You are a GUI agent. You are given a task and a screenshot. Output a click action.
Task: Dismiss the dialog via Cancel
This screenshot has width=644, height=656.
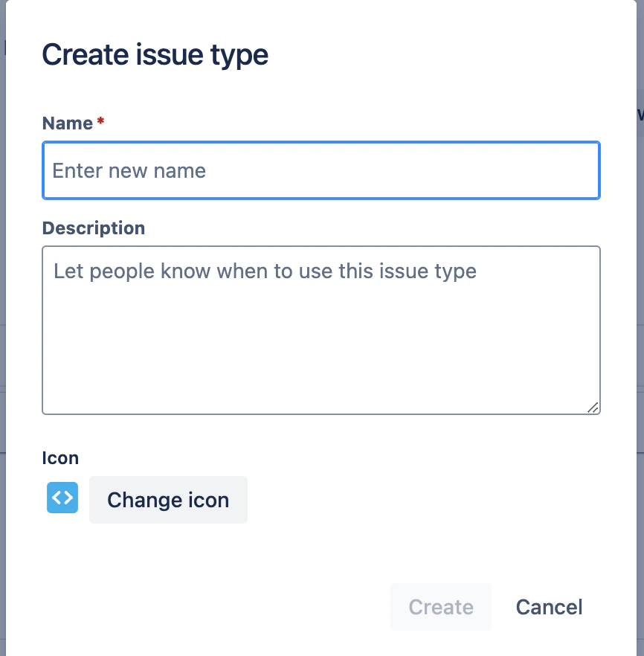[549, 607]
